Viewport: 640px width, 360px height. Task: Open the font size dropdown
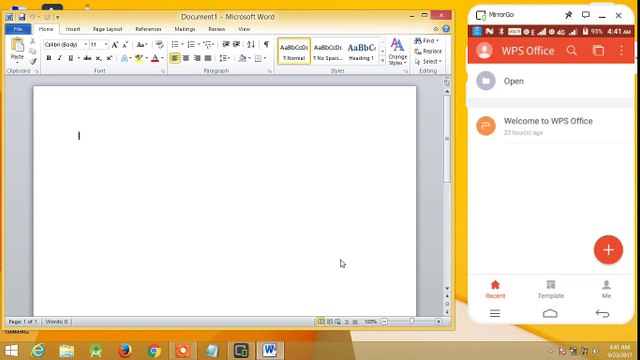(x=106, y=44)
